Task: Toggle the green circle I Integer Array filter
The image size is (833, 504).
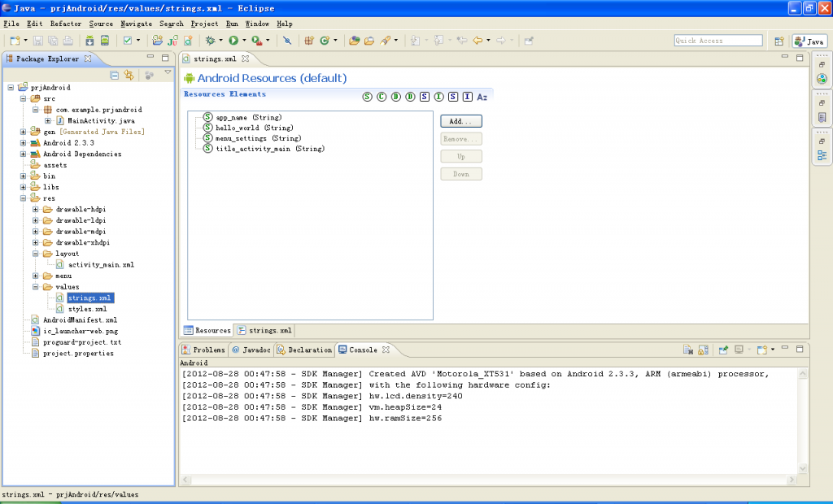Action: click(438, 97)
